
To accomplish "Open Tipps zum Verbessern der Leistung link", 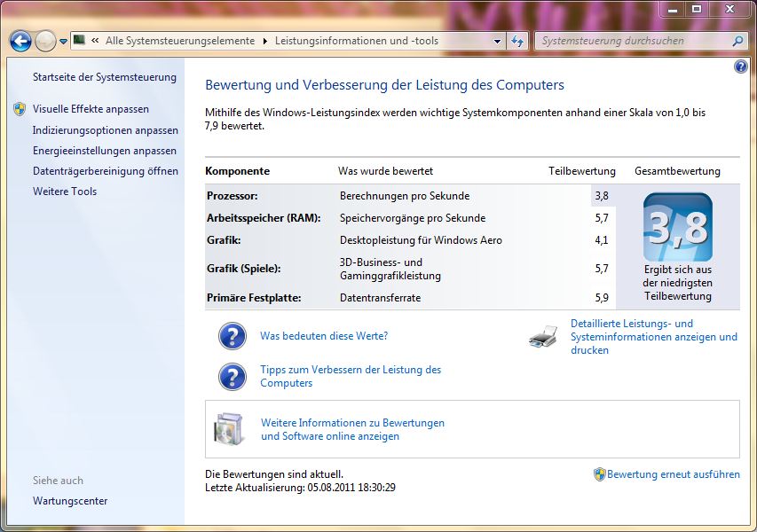I will (x=351, y=376).
